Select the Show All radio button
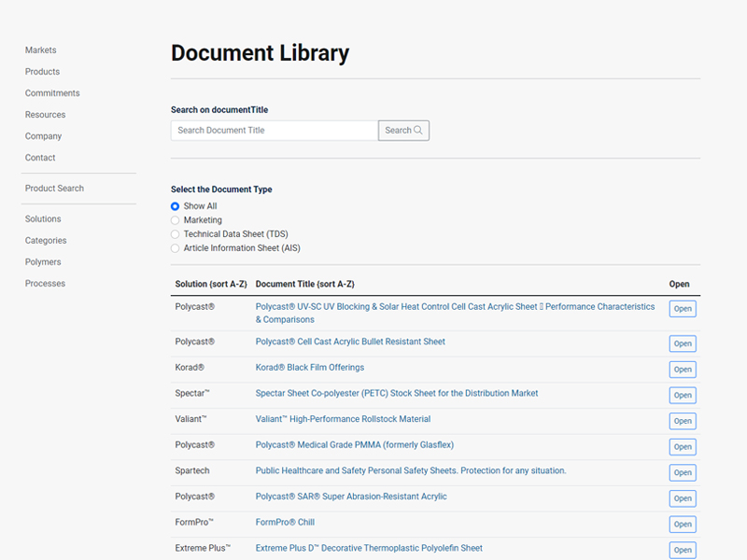Viewport: 747px width, 560px height. [x=175, y=206]
